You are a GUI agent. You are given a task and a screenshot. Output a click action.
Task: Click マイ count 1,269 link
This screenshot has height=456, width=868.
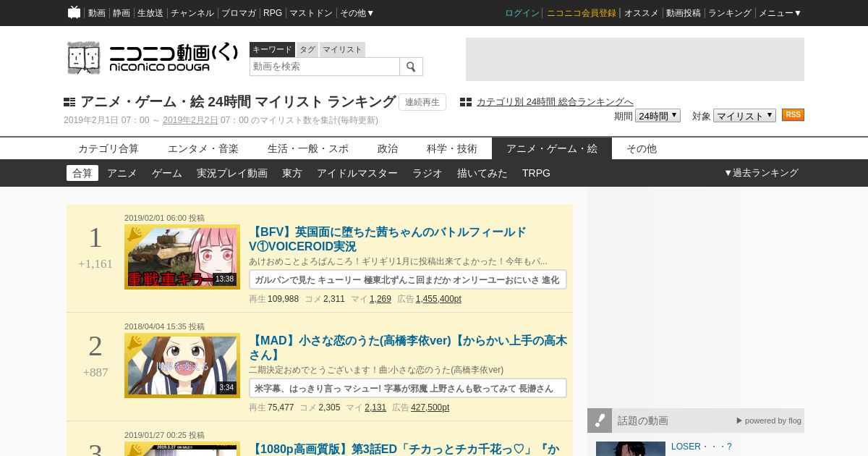pos(380,299)
